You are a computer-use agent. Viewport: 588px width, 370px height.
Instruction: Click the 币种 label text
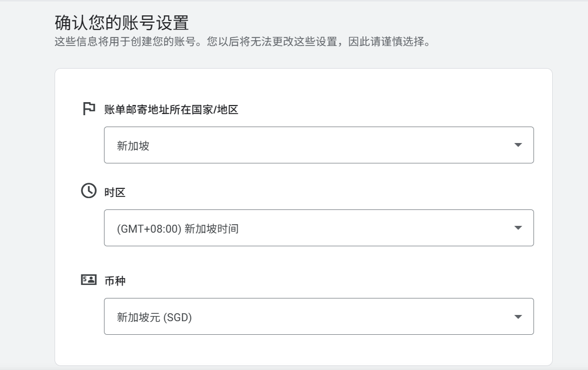pos(115,281)
